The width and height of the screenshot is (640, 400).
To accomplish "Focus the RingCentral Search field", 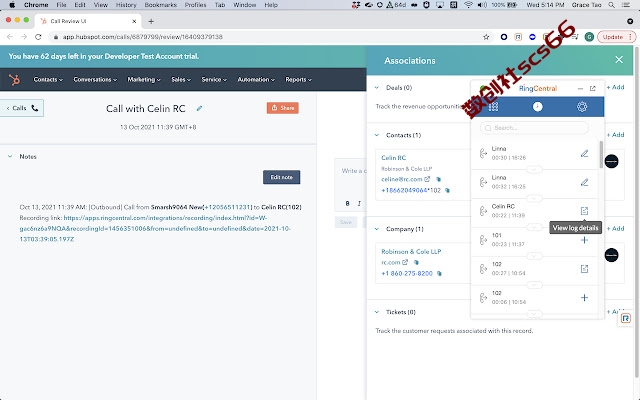I will (x=534, y=128).
